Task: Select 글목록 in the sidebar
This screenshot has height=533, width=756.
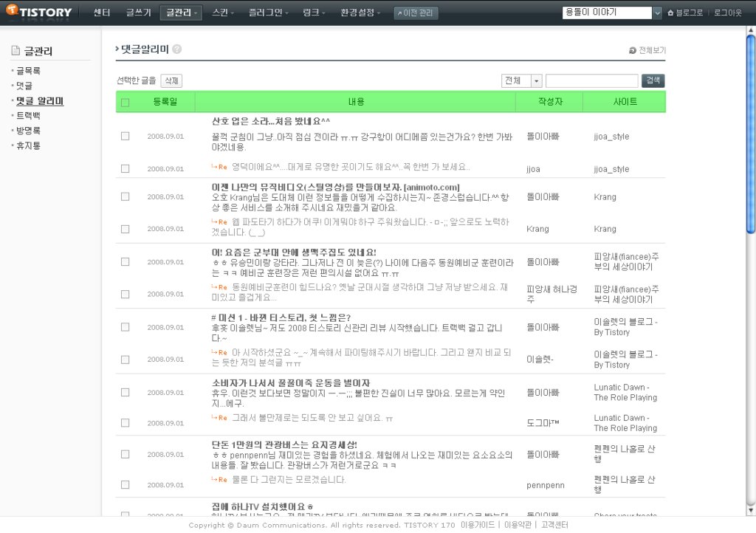Action: [28, 71]
